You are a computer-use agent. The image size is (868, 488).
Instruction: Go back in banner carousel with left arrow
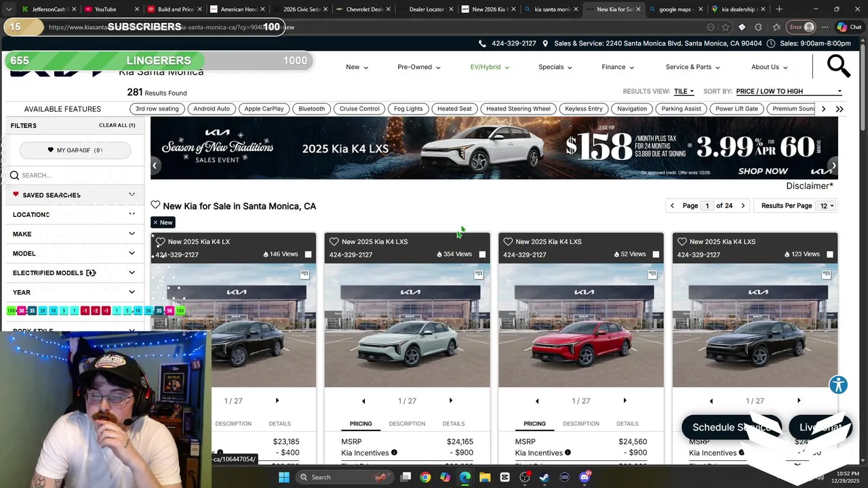coord(155,165)
